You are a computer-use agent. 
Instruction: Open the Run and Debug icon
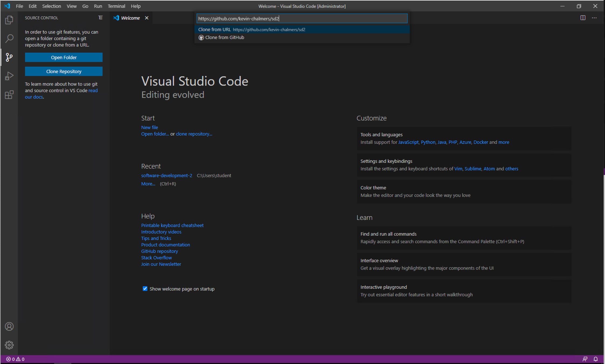[x=9, y=76]
